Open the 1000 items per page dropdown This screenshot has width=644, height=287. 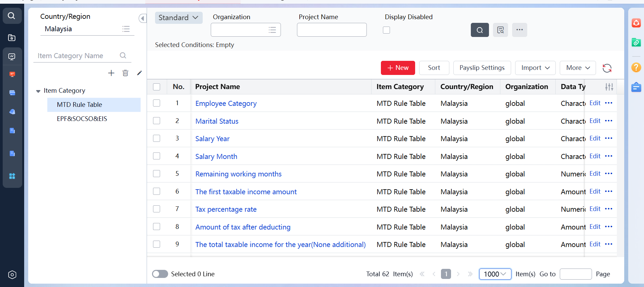click(x=495, y=274)
